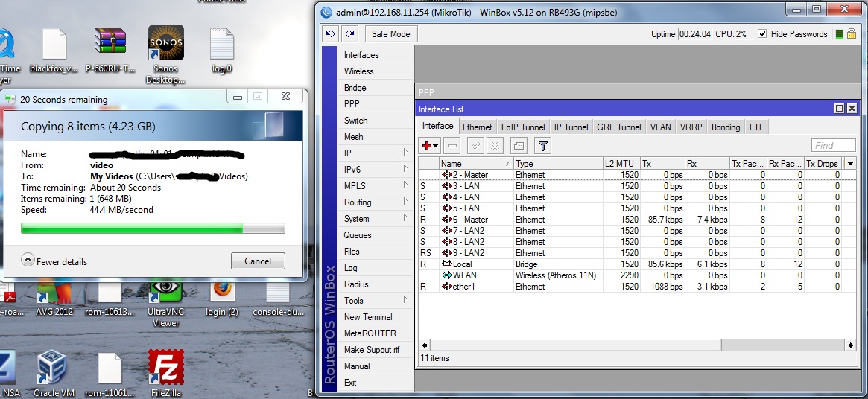
Task: Click the WinBox redo arrow button
Action: click(x=349, y=33)
